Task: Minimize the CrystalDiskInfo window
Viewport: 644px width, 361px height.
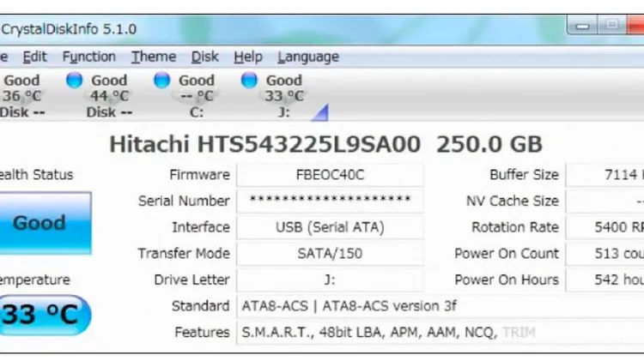Action: coord(582,26)
